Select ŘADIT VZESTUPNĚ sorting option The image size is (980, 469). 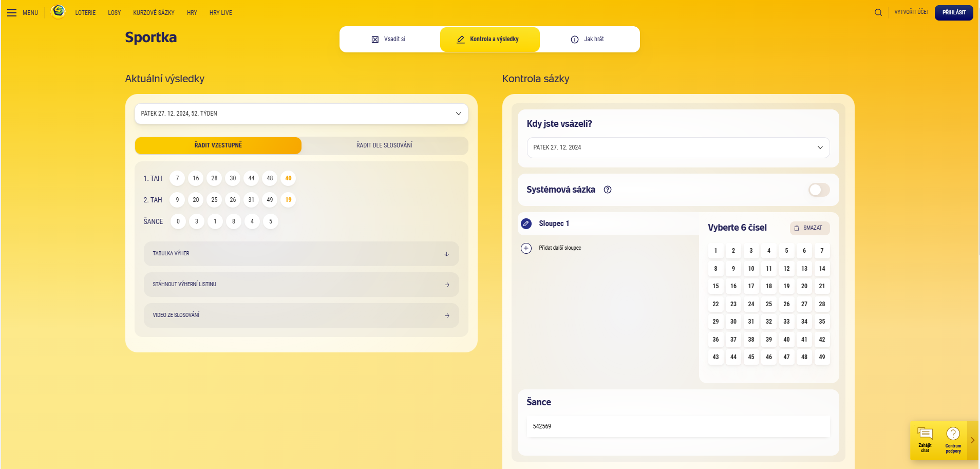(218, 145)
